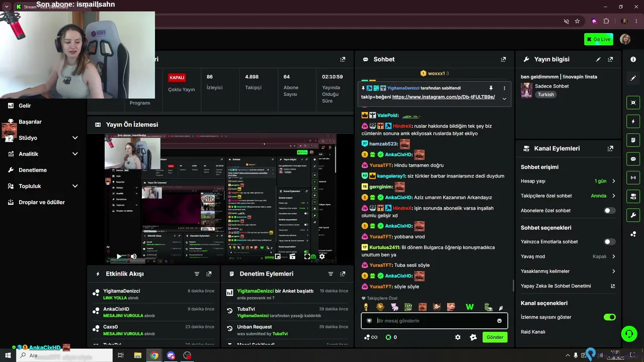Unpin the pinned chat message

click(491, 88)
